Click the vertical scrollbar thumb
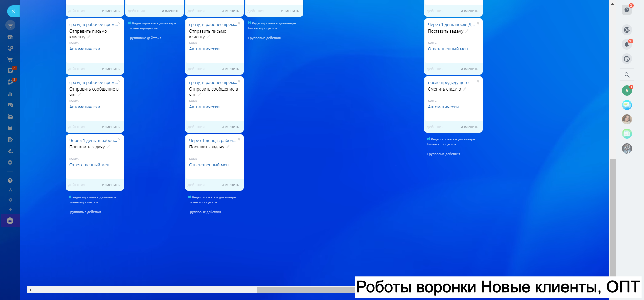 (x=613, y=217)
